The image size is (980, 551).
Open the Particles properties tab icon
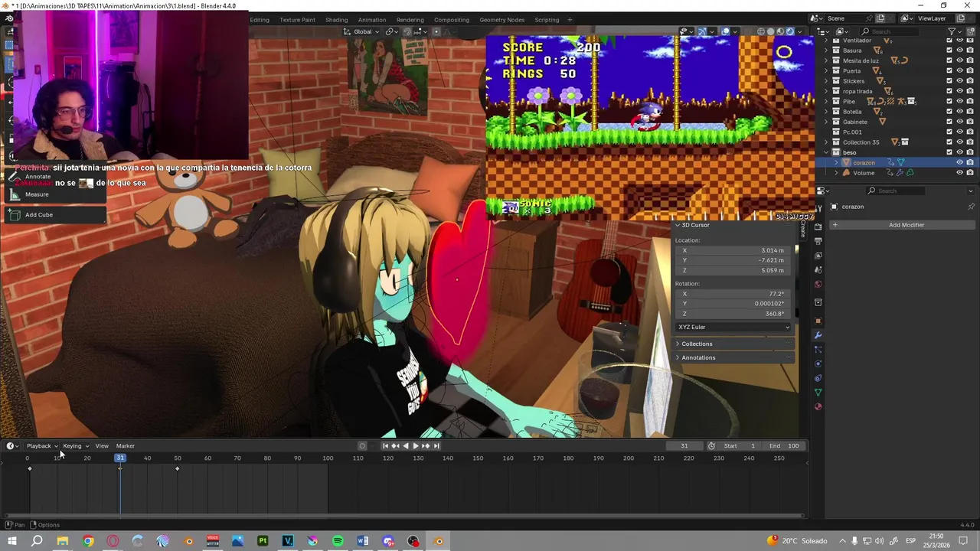tap(818, 350)
